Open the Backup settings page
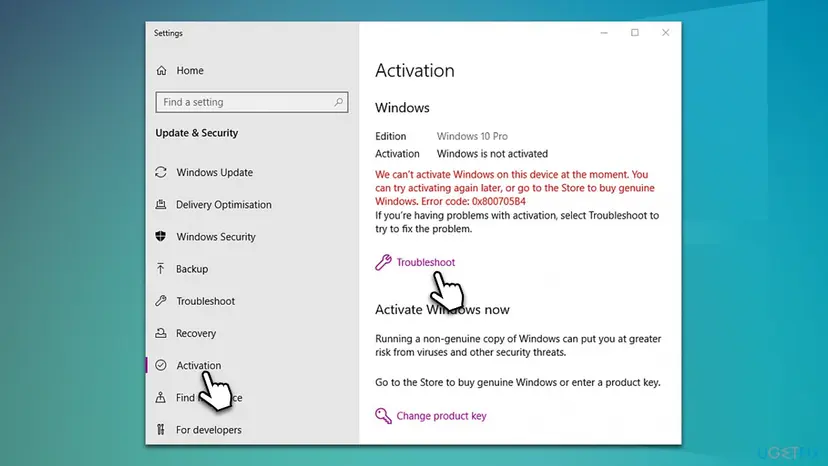The image size is (828, 466). pos(192,269)
